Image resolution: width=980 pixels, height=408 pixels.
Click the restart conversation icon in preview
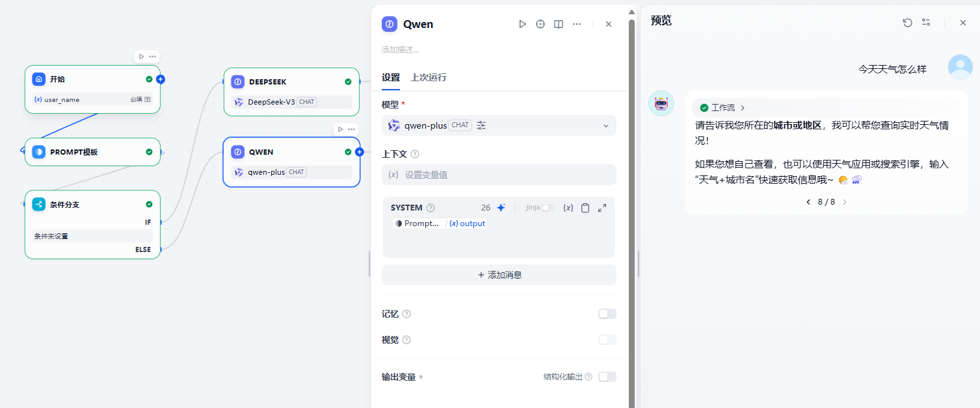908,23
